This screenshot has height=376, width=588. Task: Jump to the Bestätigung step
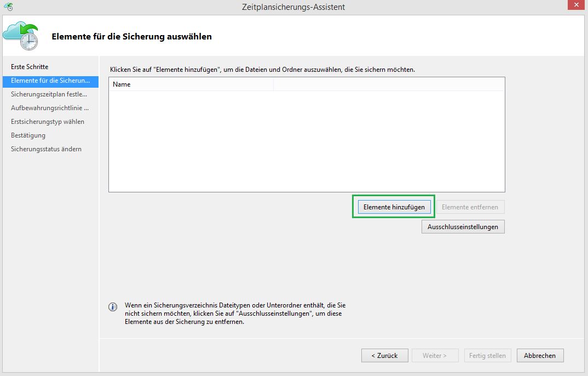[28, 135]
